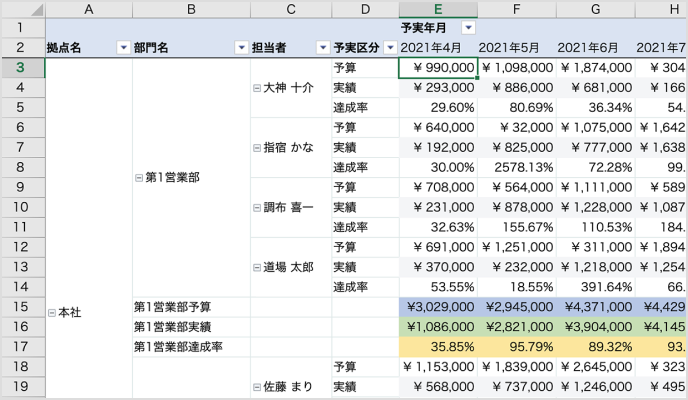Select column G header
Viewport: 688px width, 400px height.
pos(595,9)
